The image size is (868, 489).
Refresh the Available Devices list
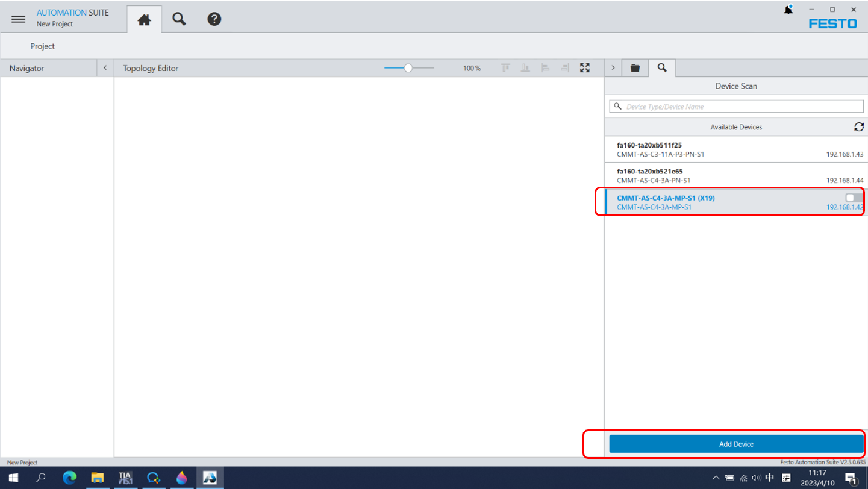click(858, 127)
